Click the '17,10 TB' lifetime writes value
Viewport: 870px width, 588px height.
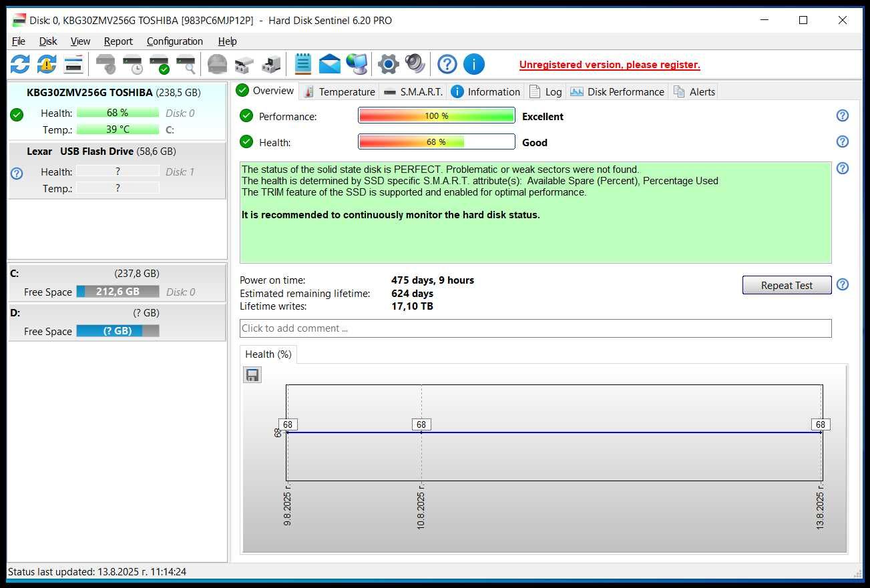[x=412, y=306]
